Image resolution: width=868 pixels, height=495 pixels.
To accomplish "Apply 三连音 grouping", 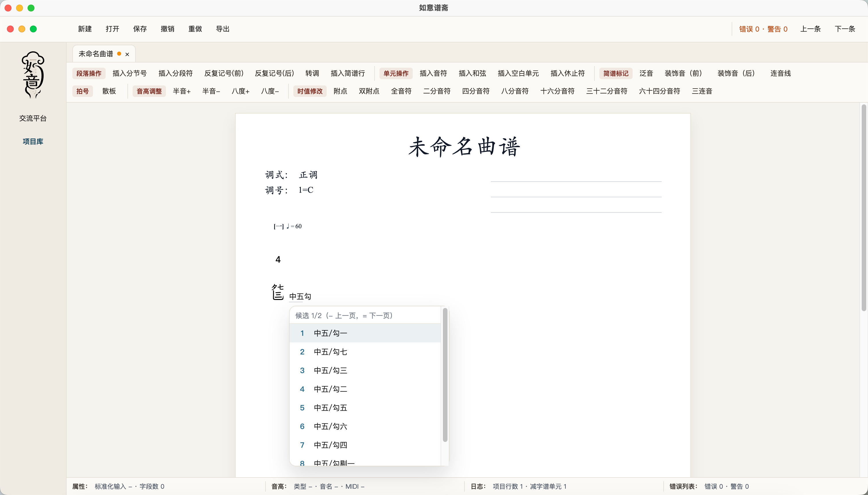I will coord(702,91).
